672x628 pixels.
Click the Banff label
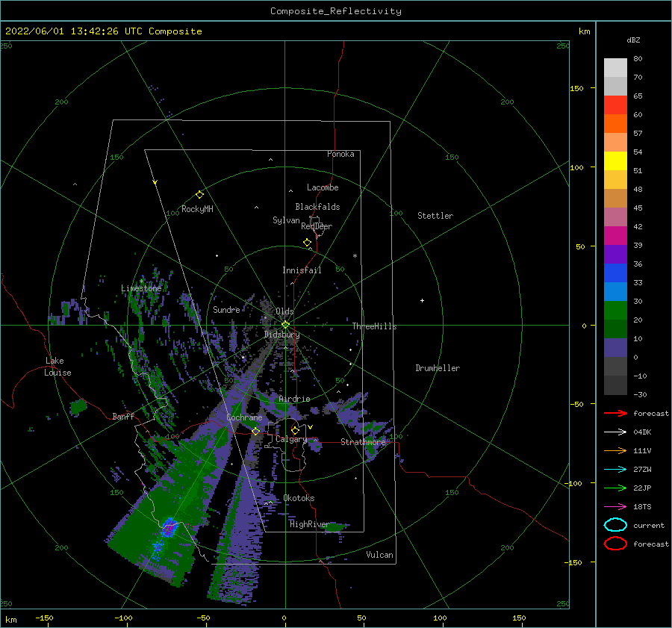pos(123,416)
